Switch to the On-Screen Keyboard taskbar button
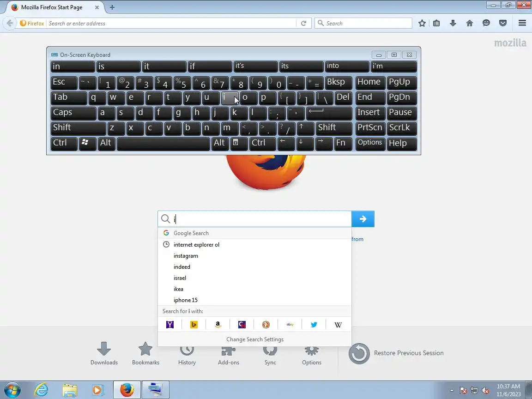The height and width of the screenshot is (399, 532). (x=155, y=390)
